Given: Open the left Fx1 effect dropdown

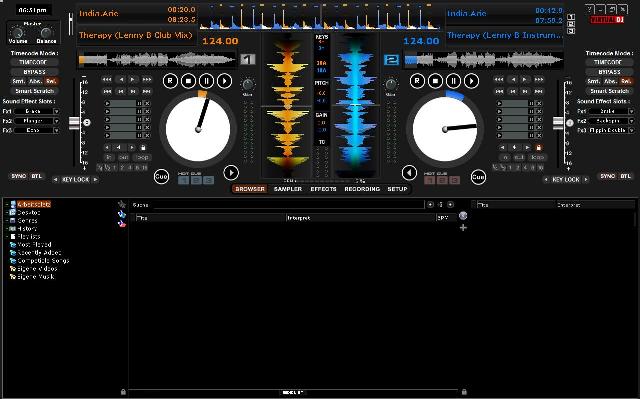Looking at the screenshot, I should 56,111.
